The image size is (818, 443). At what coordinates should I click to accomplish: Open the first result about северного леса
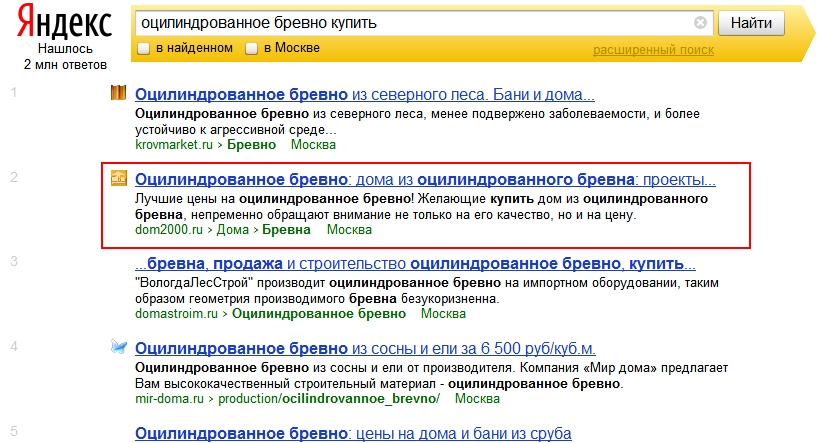click(x=364, y=96)
